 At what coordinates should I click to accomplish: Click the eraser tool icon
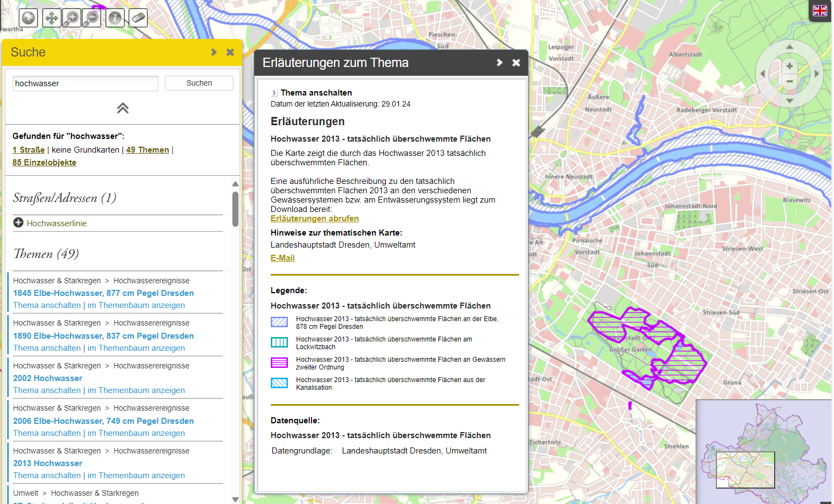coord(138,18)
